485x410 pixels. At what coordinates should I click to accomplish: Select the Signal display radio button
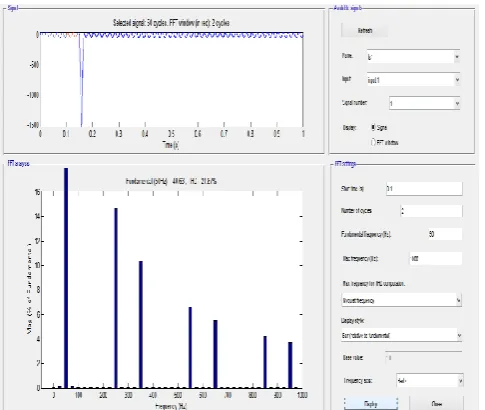click(x=374, y=127)
